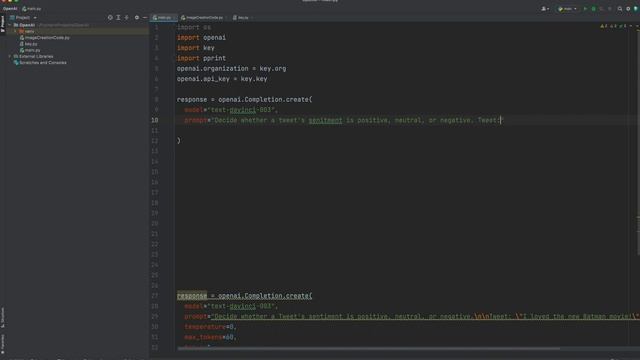
Task: Expand External Libraries node
Action: click(x=10, y=56)
